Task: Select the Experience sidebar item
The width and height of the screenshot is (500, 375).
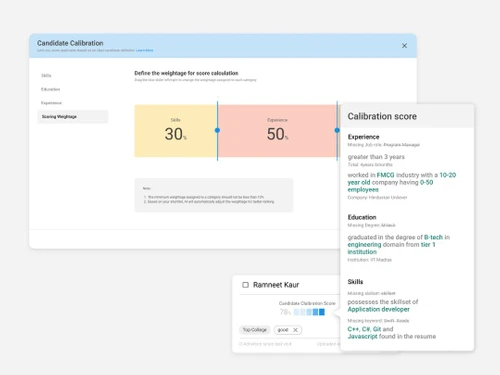Action: (x=51, y=103)
